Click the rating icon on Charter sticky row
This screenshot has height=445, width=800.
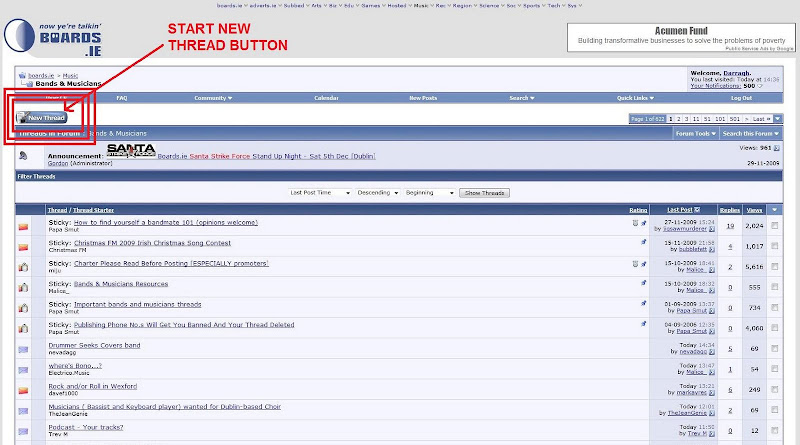click(x=635, y=264)
